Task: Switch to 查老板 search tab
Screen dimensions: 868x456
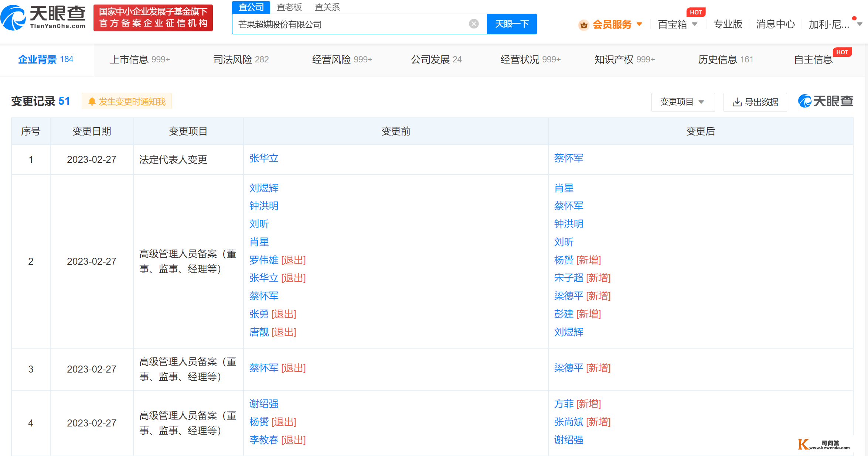Action: (x=289, y=7)
